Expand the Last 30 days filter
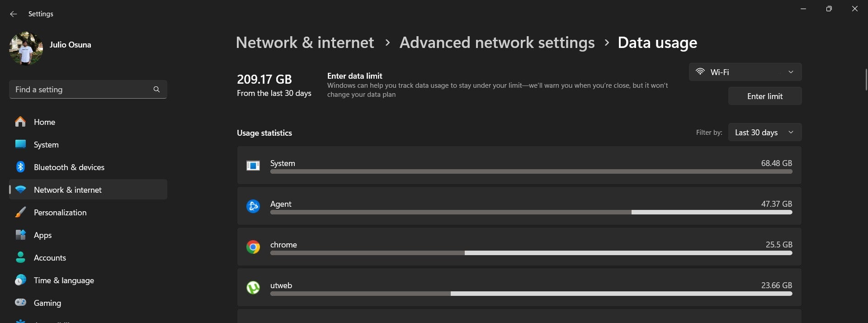Screen dimensions: 868x323 point(764,133)
